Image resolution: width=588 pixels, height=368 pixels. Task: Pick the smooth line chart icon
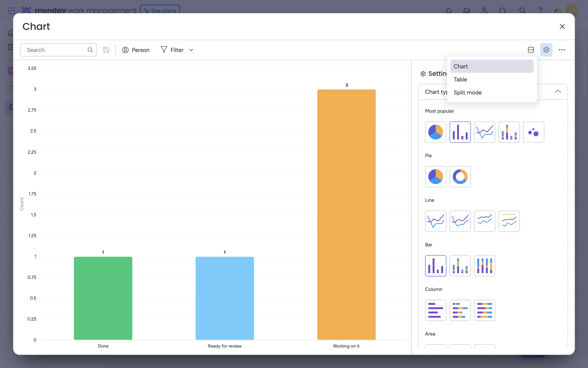(x=460, y=221)
